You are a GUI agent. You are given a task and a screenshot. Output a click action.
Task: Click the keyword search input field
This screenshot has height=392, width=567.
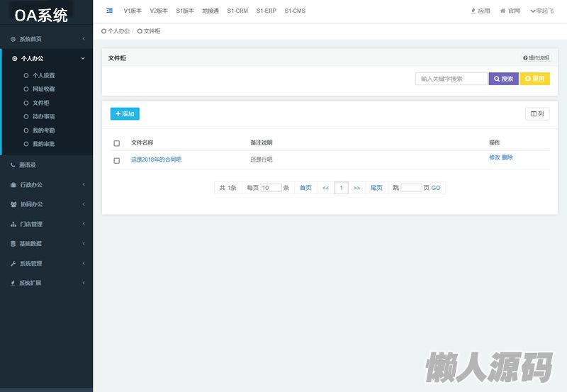(x=451, y=79)
